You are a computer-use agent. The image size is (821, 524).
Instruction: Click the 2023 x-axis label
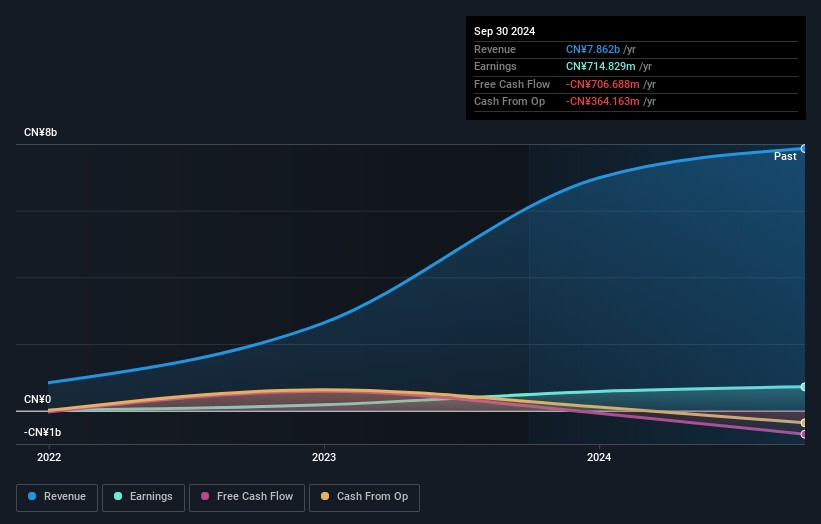324,457
